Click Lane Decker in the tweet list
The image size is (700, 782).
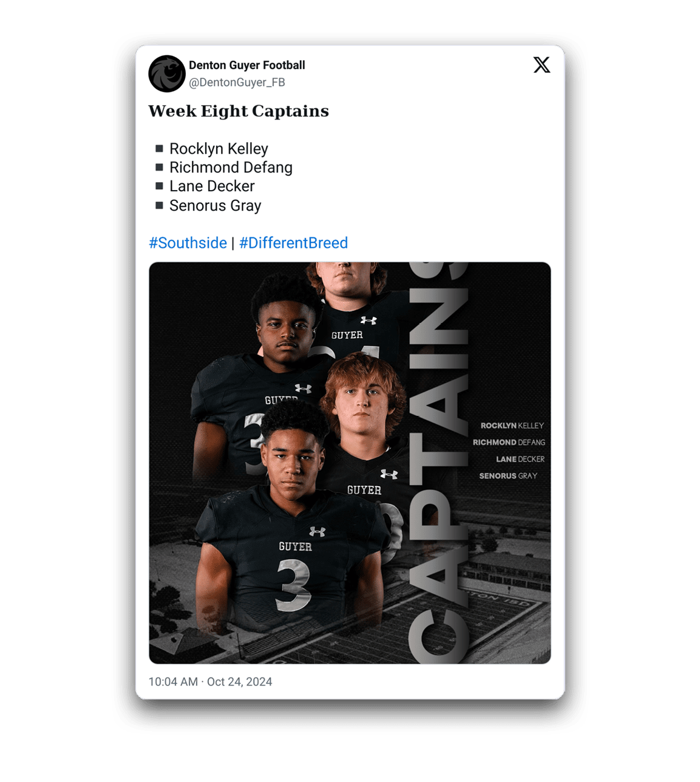pos(212,186)
